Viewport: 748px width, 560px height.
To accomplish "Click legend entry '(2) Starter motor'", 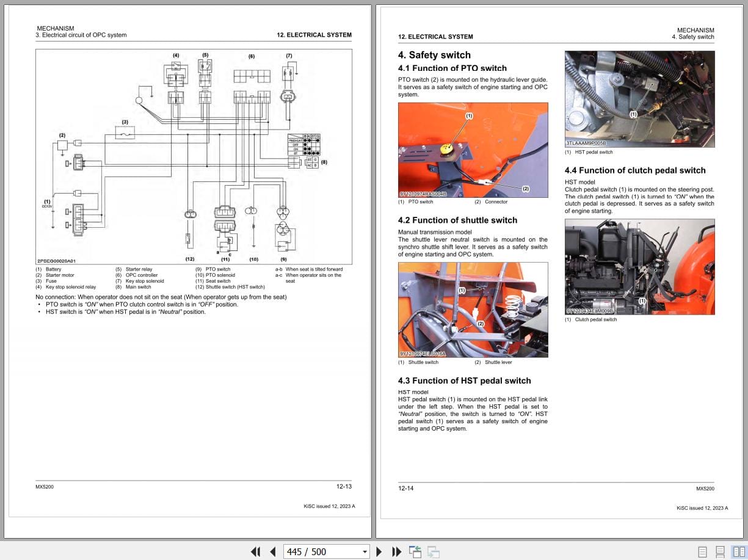I will coord(55,275).
